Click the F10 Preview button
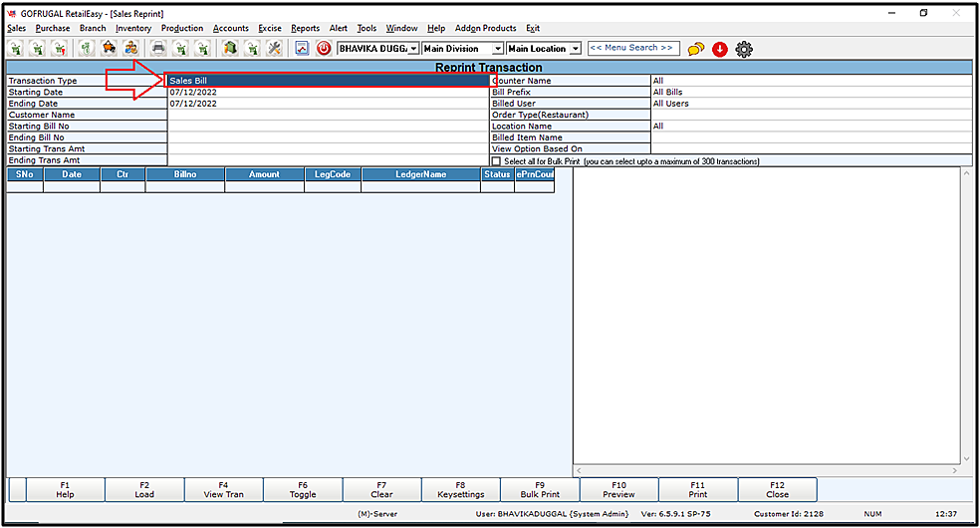This screenshot has width=980, height=528. [x=618, y=489]
